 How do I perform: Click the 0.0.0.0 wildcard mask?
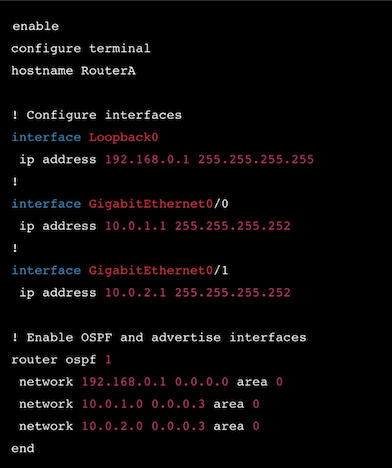(x=202, y=382)
